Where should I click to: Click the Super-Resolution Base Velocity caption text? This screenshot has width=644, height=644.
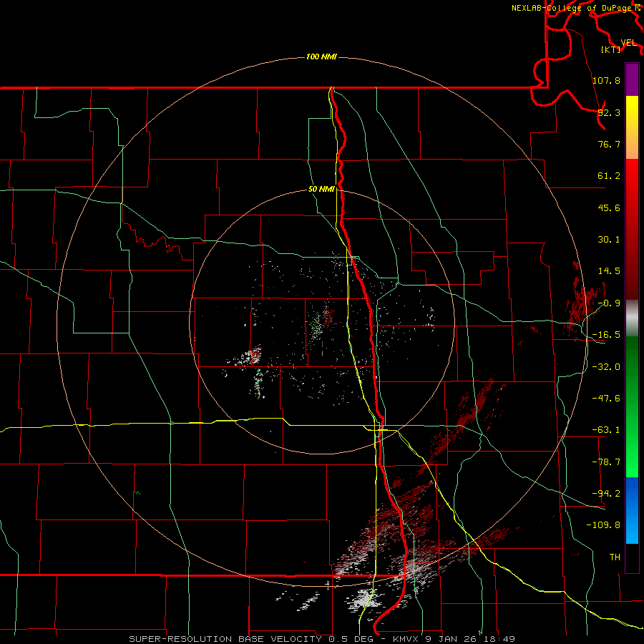pos(322,639)
